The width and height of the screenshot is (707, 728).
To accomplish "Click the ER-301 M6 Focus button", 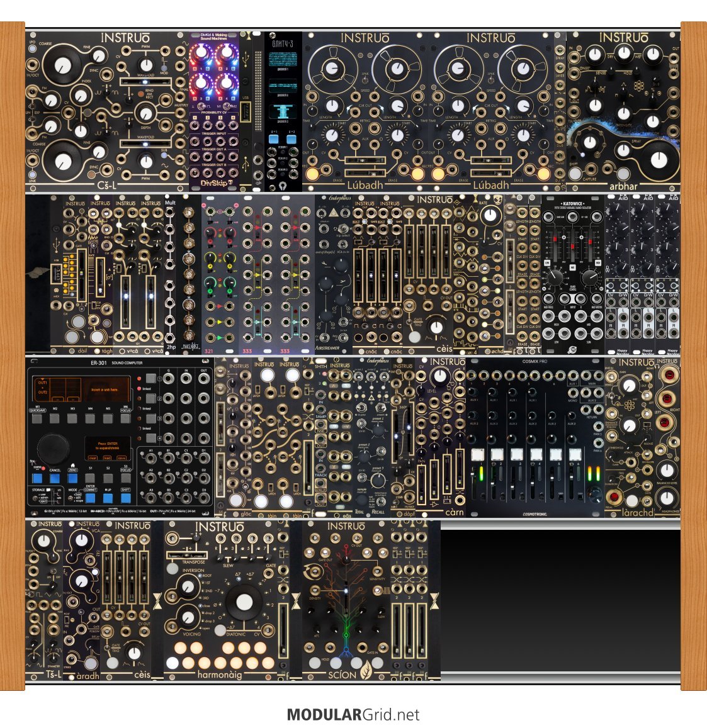I will 125,418.
